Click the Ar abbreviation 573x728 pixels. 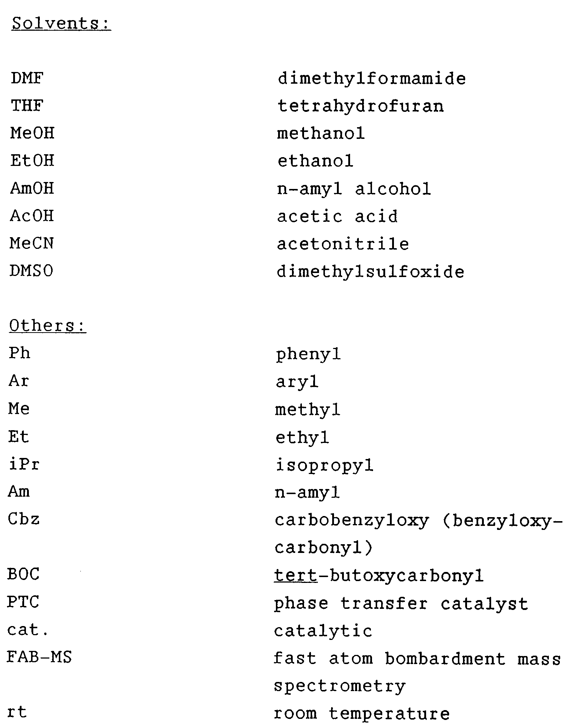click(19, 381)
